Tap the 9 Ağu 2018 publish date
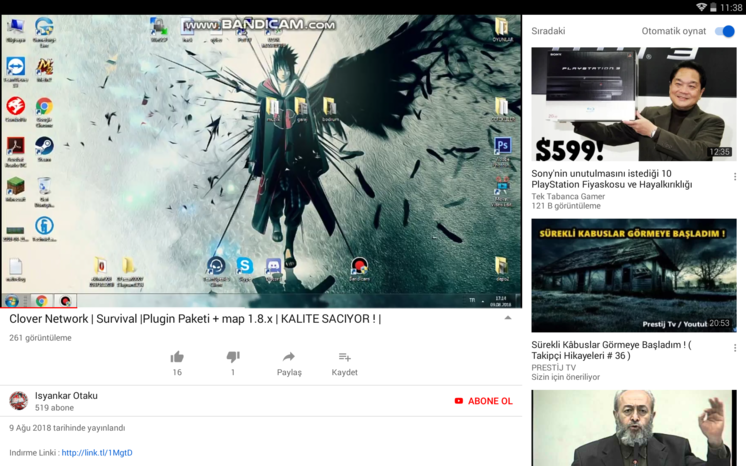This screenshot has height=466, width=746. 67,428
